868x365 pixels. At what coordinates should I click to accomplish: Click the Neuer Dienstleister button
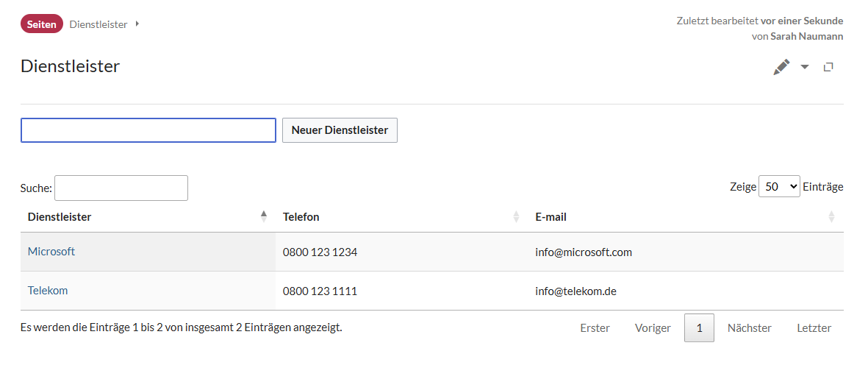[340, 130]
